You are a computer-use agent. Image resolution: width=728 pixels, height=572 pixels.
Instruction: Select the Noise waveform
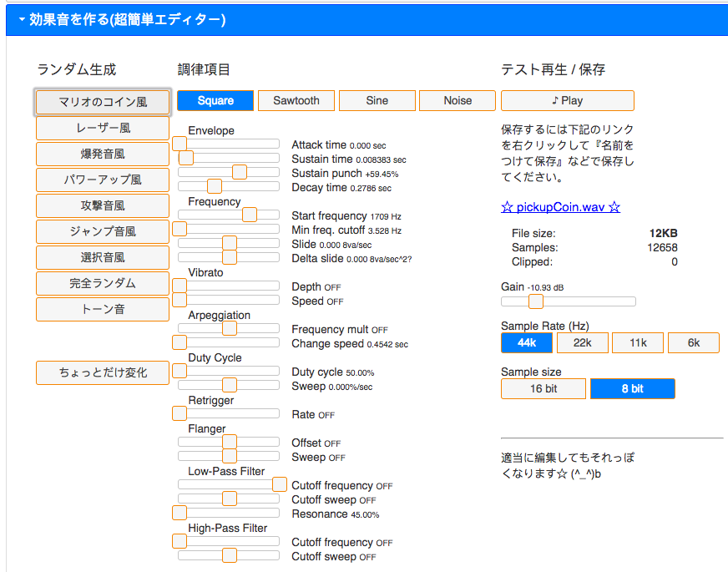click(458, 101)
